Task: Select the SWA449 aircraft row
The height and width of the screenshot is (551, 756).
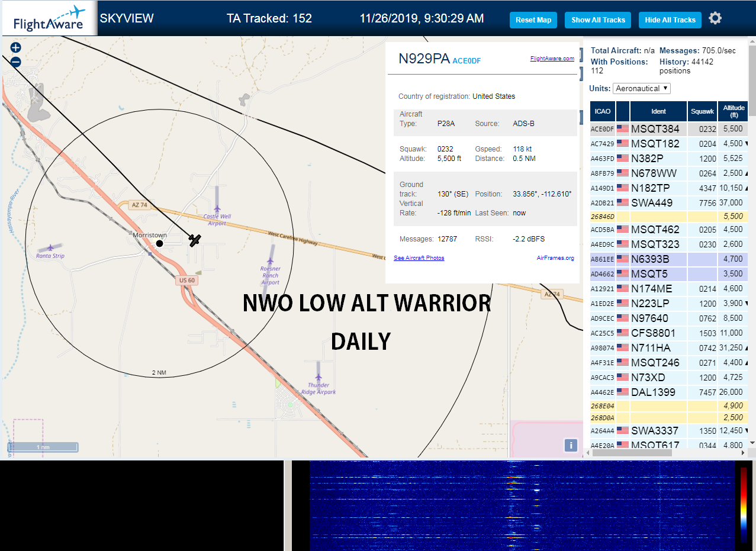Action: click(669, 202)
